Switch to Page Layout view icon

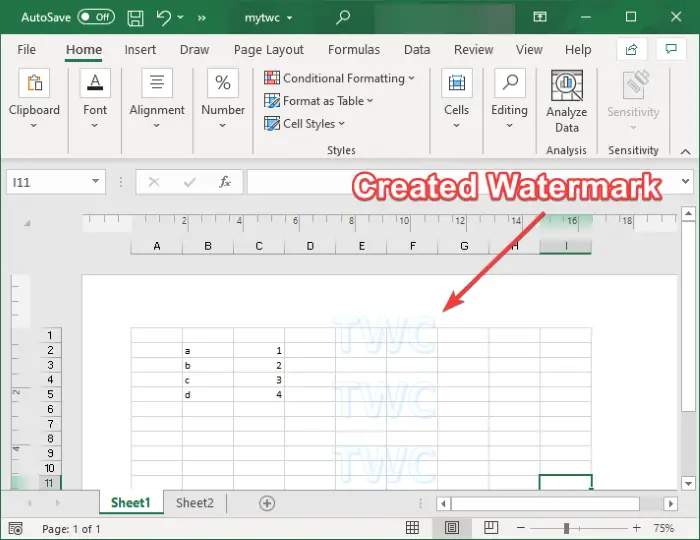[452, 528]
